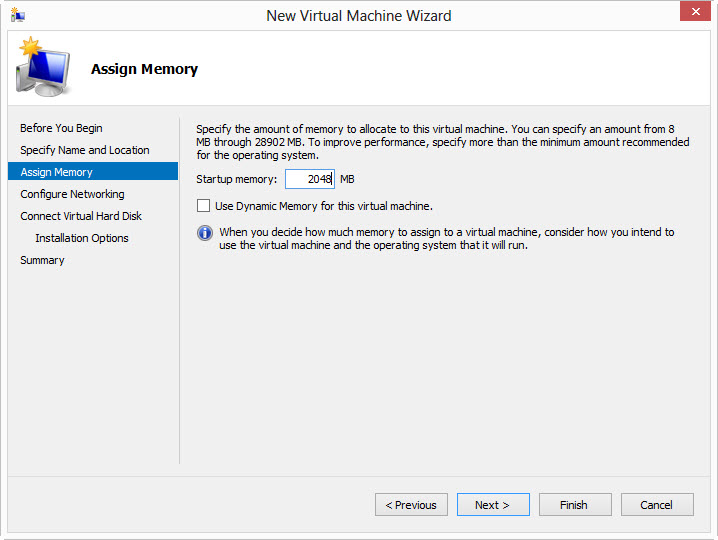Click the Assign Memory page heading
This screenshot has height=540, width=718.
click(x=144, y=70)
